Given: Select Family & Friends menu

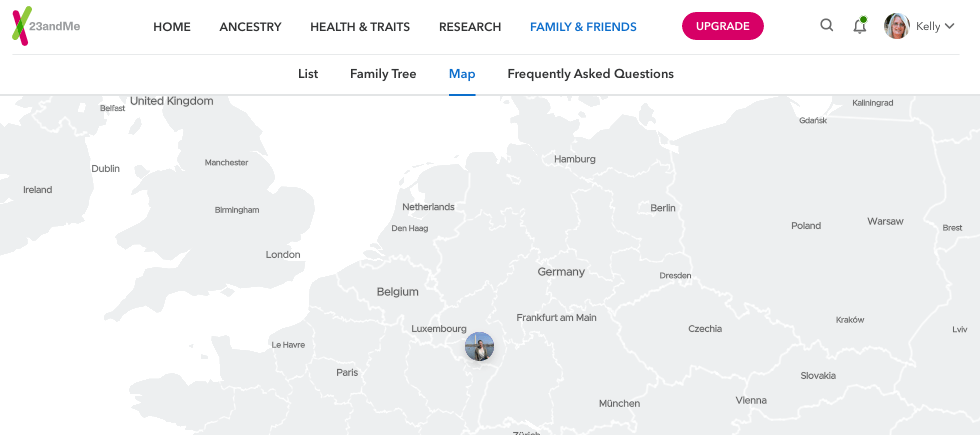Looking at the screenshot, I should tap(583, 27).
